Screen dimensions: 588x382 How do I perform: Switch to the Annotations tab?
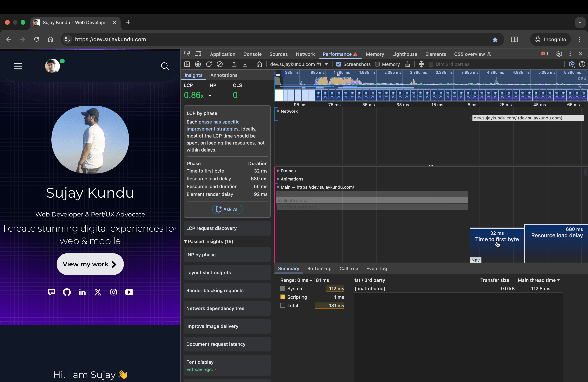click(x=224, y=75)
